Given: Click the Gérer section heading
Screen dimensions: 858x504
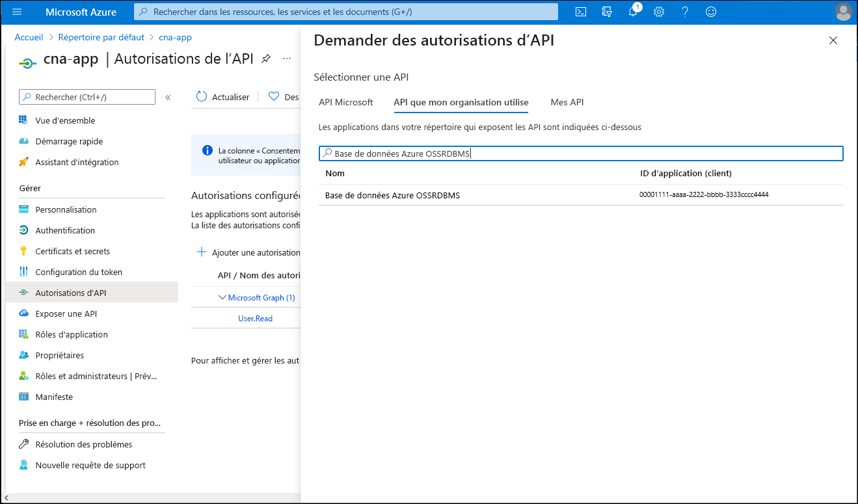Looking at the screenshot, I should point(30,188).
